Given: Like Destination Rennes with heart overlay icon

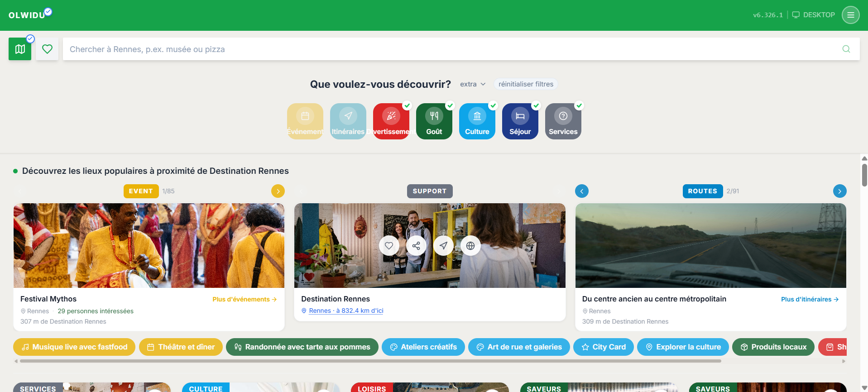Looking at the screenshot, I should pyautogui.click(x=389, y=246).
